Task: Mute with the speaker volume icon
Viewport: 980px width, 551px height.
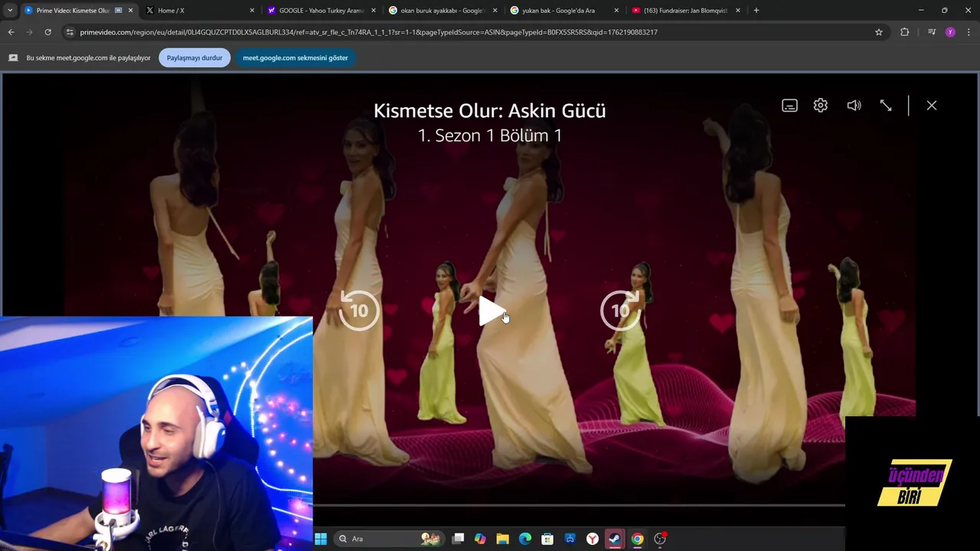Action: coord(854,106)
